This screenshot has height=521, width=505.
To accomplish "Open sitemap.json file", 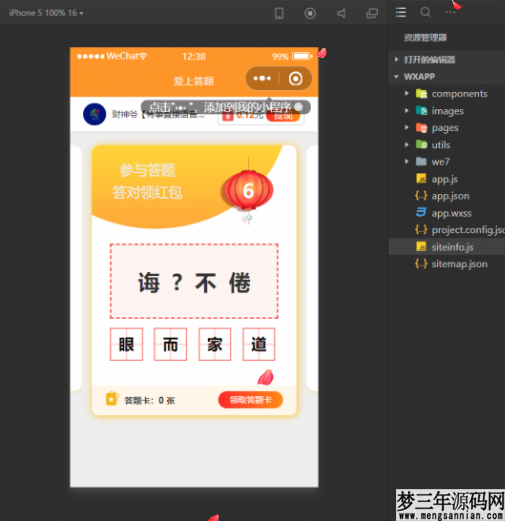I will (x=459, y=264).
